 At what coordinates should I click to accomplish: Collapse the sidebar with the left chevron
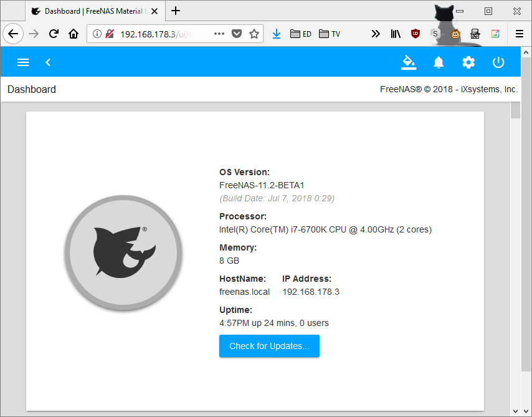(48, 62)
